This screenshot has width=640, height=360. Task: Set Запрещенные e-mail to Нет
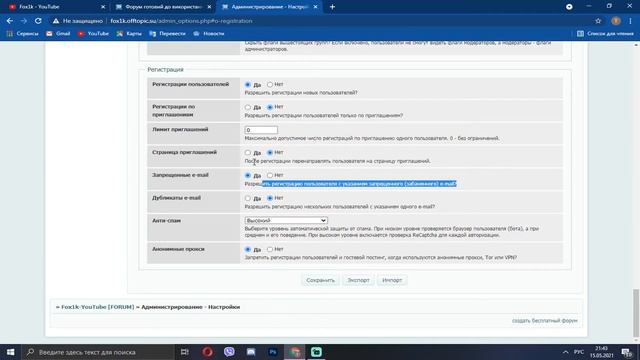point(270,175)
